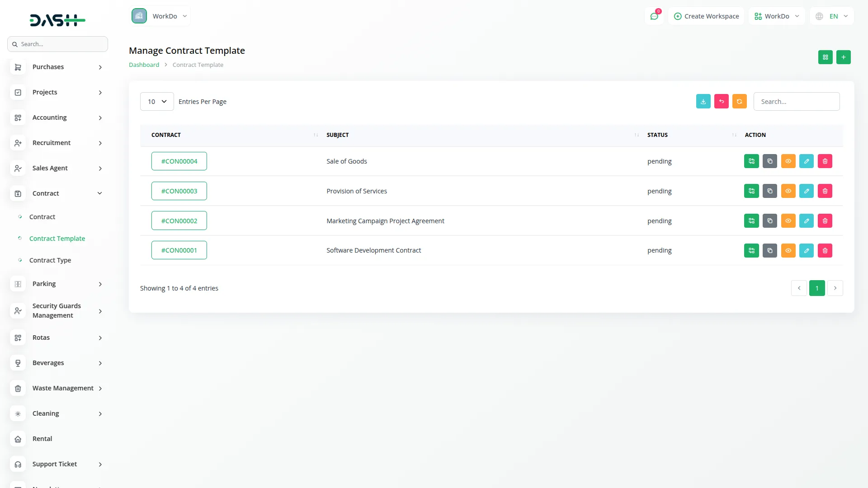Download the contract template list

pos(703,101)
